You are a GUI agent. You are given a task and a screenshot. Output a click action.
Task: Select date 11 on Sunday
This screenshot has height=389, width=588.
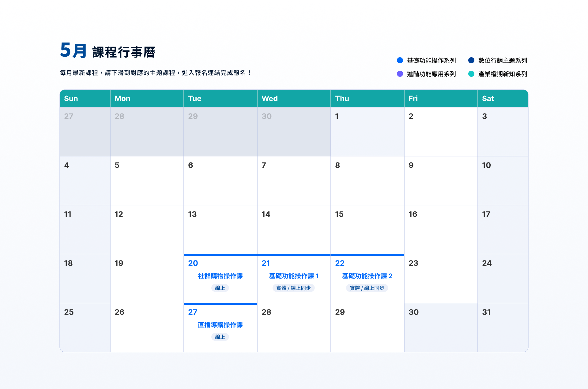(x=68, y=214)
